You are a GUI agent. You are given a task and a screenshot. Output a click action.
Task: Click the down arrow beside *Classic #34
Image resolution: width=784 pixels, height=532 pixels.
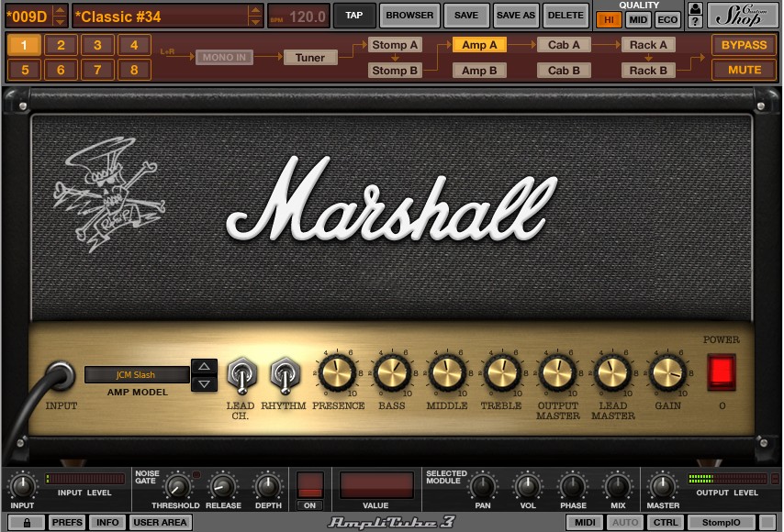pos(255,22)
